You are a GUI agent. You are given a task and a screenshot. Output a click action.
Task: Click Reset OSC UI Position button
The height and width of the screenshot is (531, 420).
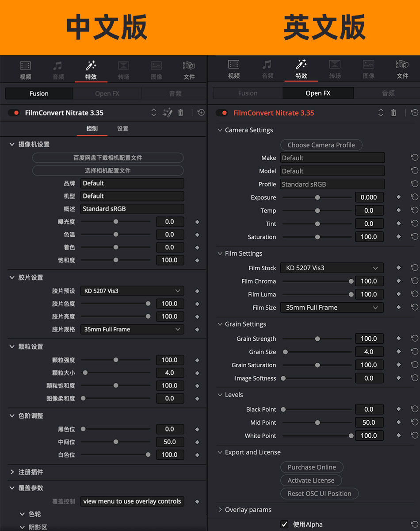click(x=320, y=494)
